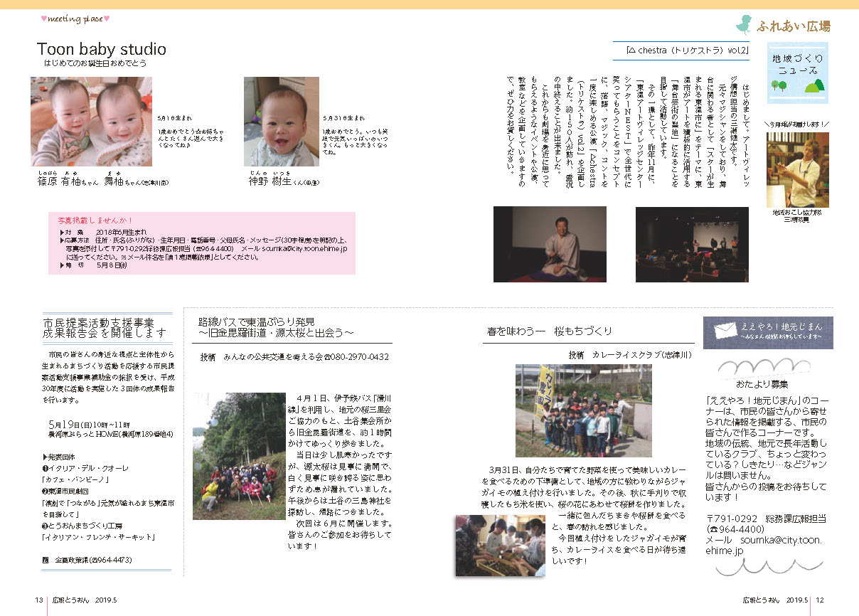The height and width of the screenshot is (616, 859).
Task: Click page number 13 in the footer
Action: click(39, 600)
